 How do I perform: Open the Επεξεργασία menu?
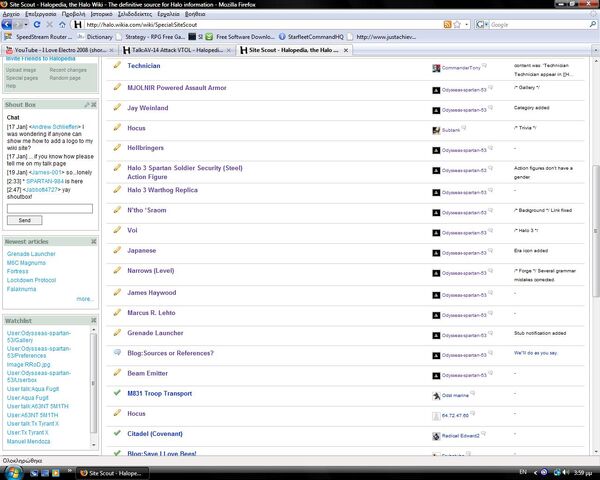coord(41,14)
